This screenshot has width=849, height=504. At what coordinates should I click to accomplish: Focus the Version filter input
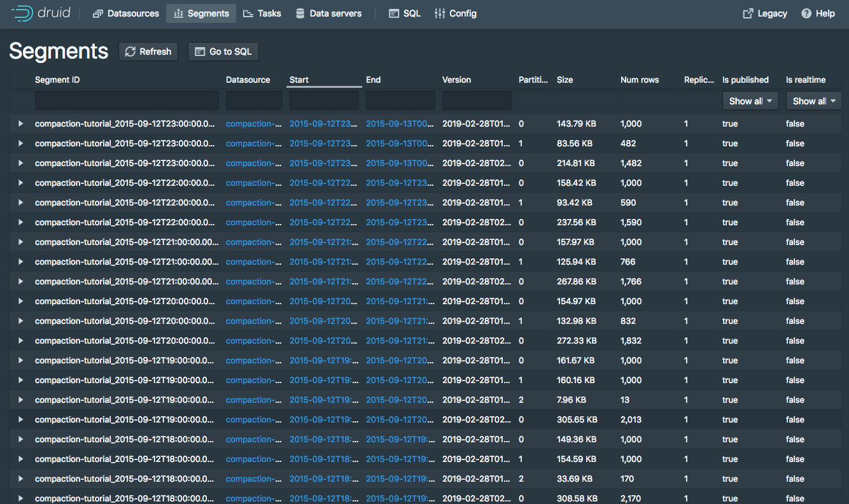[477, 101]
